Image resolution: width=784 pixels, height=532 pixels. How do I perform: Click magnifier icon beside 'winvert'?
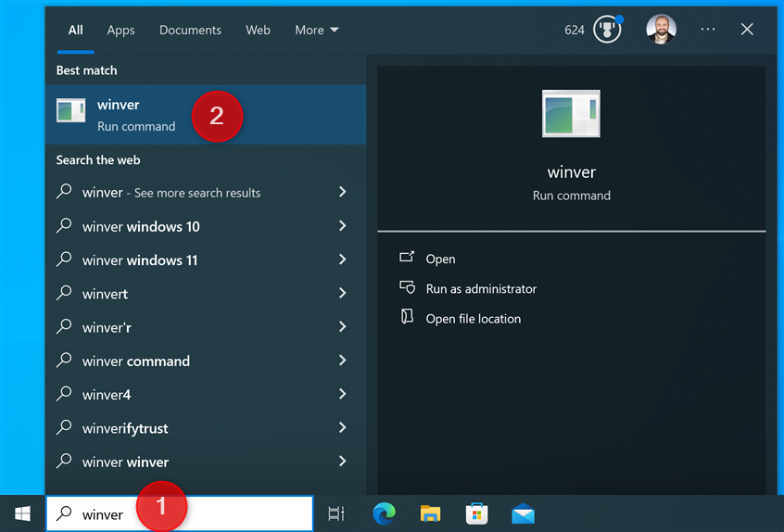point(64,292)
